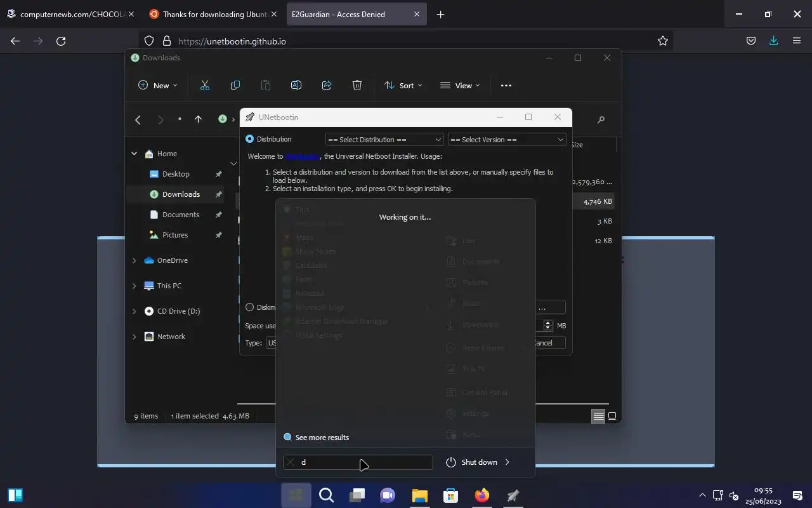Bookmark this page with the star icon
The image size is (812, 508).
pos(663,41)
